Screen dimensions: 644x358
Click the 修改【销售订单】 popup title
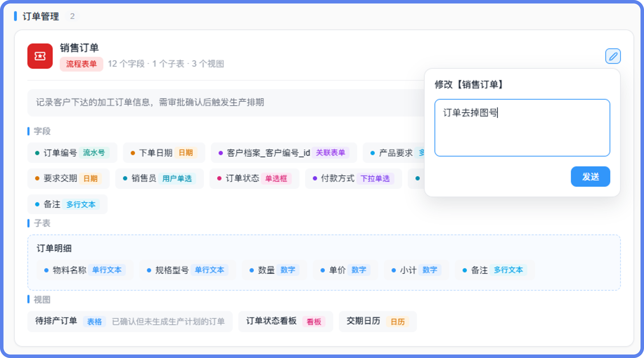469,85
